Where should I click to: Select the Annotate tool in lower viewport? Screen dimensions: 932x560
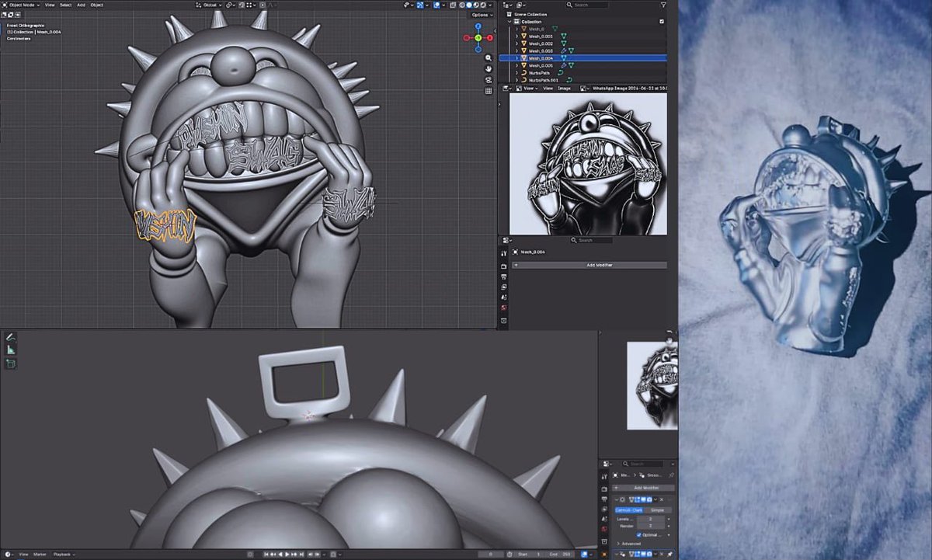click(11, 338)
